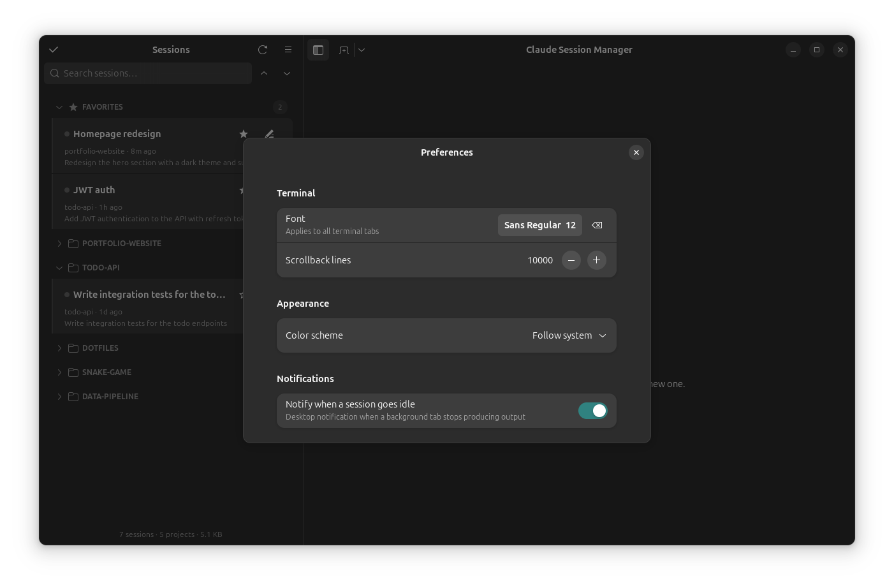Click the status text 7 sessions 5 projects
This screenshot has width=894, height=588.
(x=171, y=534)
